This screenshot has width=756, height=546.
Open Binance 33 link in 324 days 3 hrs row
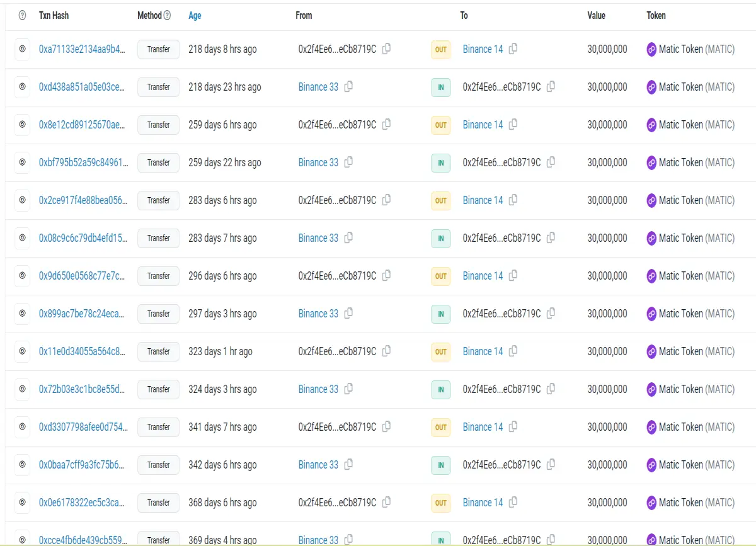click(318, 389)
